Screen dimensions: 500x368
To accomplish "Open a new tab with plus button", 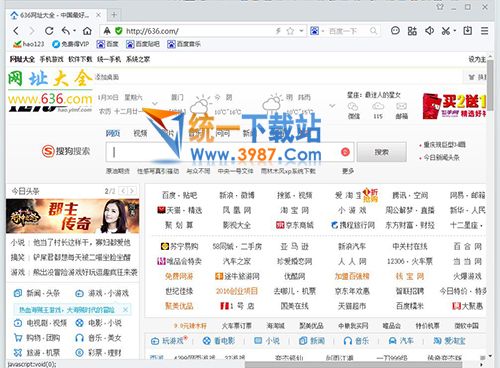I will click(114, 15).
